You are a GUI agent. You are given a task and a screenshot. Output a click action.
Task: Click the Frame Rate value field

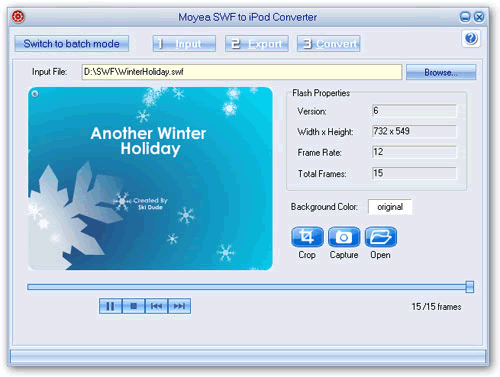point(414,152)
